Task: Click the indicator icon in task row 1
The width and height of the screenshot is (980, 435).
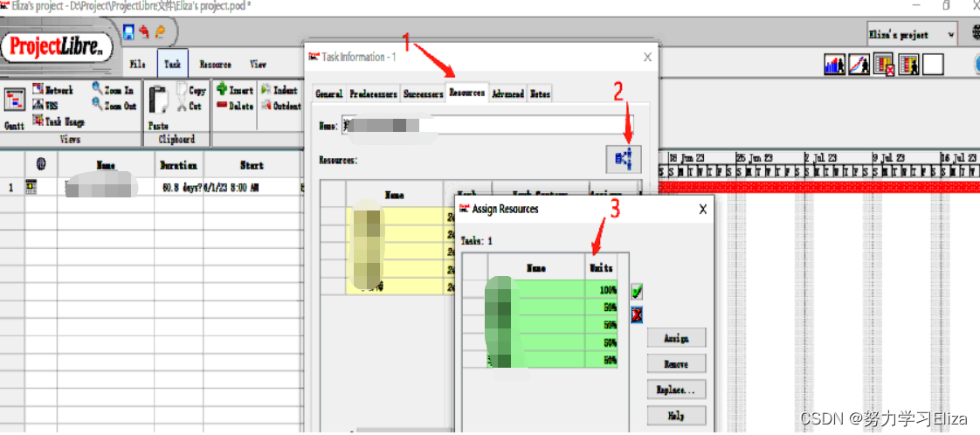Action: pos(30,186)
